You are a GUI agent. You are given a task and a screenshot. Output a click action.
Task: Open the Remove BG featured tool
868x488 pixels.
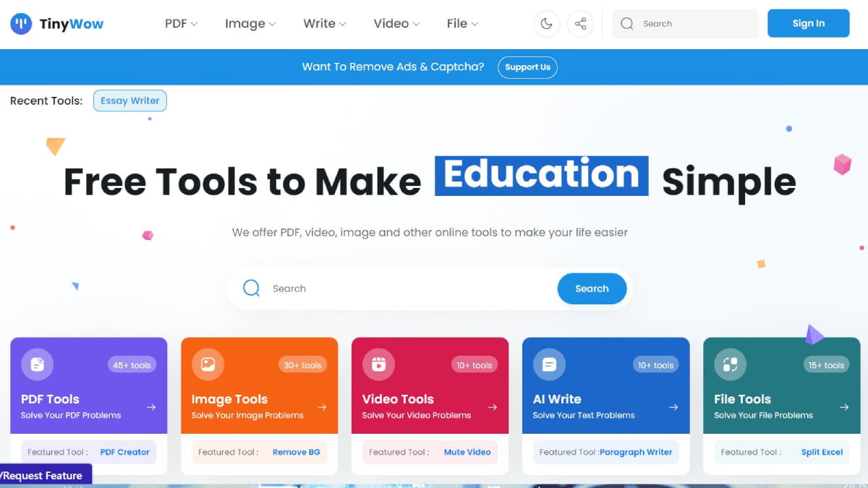click(296, 452)
